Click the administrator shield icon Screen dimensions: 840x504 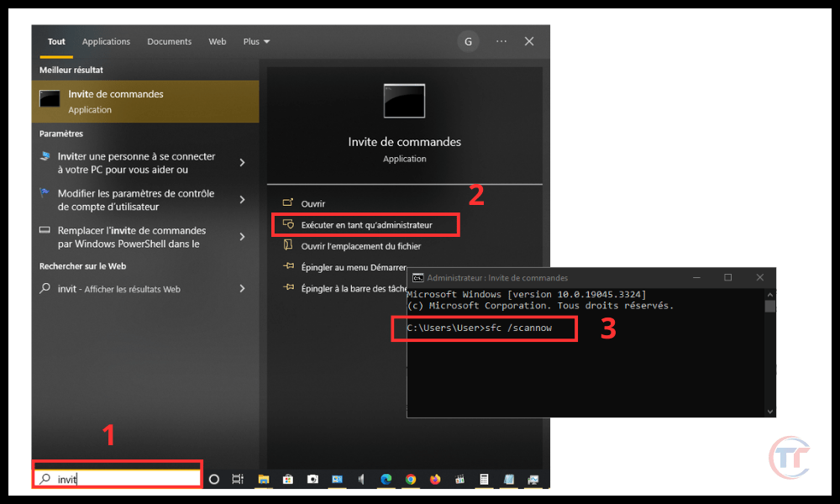click(288, 224)
